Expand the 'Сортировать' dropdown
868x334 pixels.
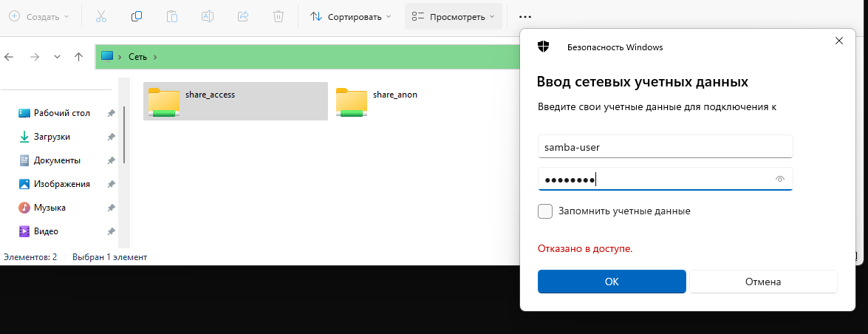click(x=350, y=16)
